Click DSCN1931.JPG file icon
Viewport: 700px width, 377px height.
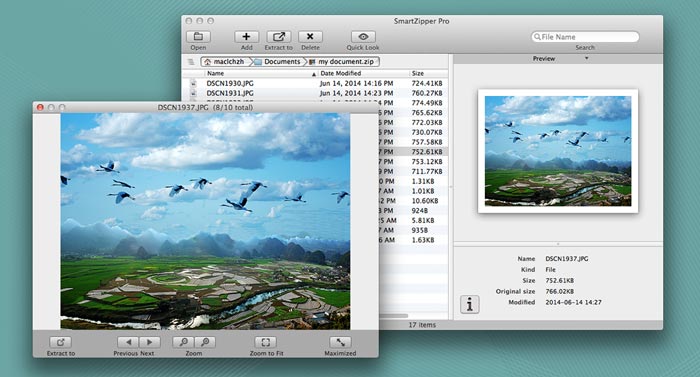(193, 93)
